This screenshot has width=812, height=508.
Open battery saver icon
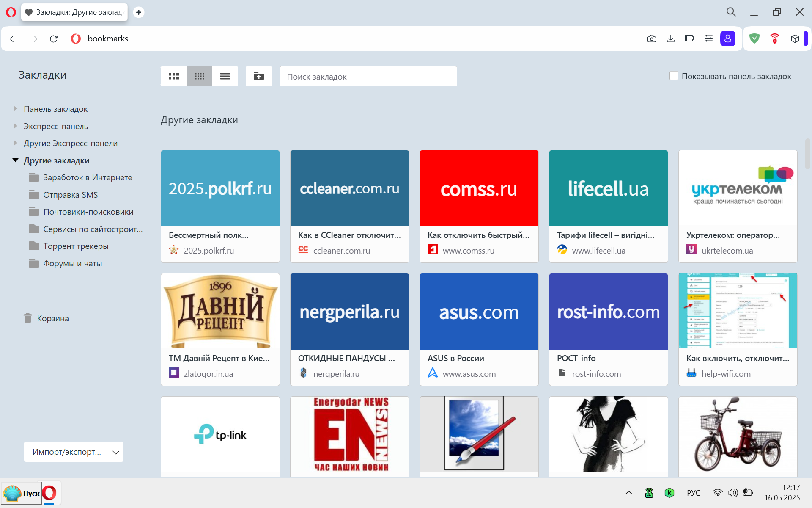coord(689,39)
